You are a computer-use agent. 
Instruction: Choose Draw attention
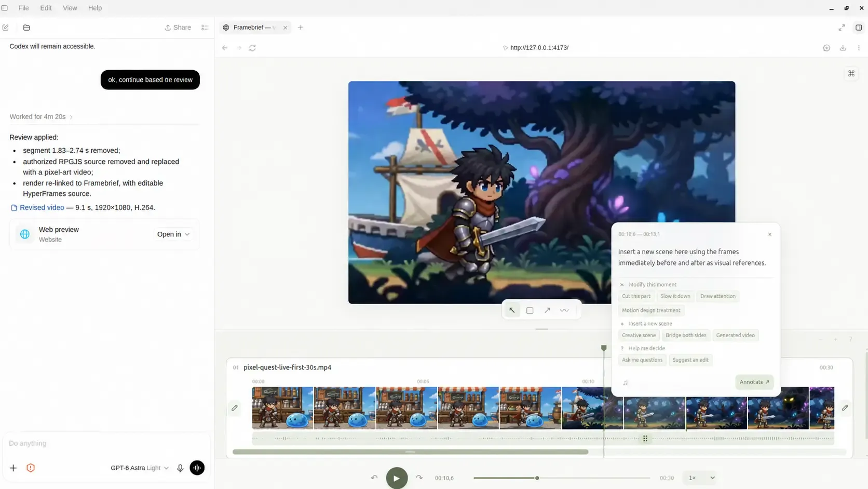[x=717, y=296]
